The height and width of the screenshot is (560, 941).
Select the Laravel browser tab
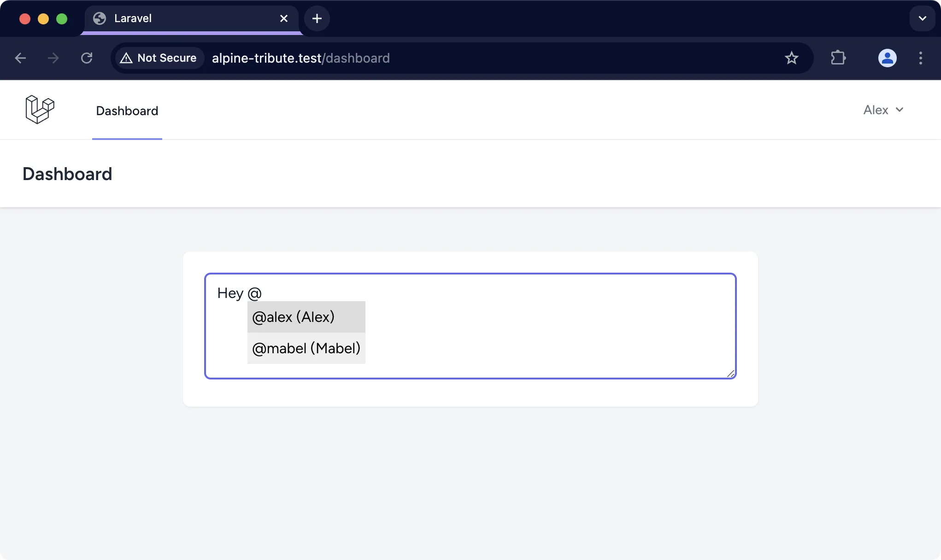point(191,19)
